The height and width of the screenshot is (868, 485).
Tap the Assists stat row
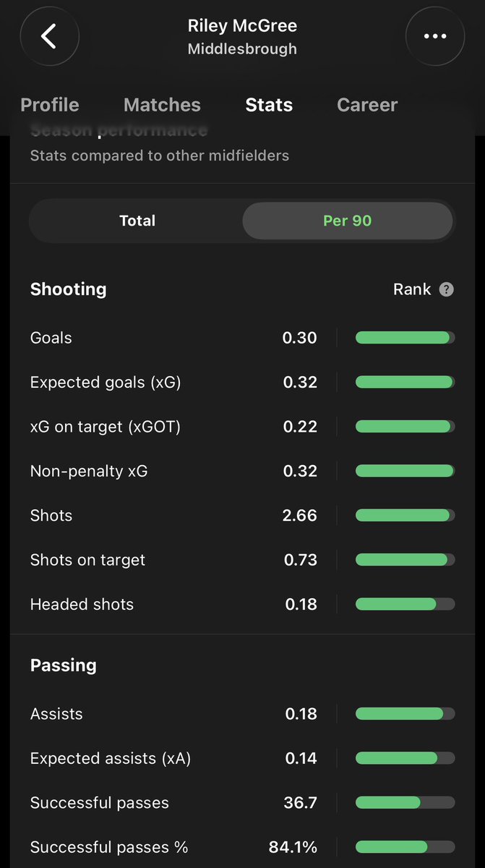pos(242,714)
